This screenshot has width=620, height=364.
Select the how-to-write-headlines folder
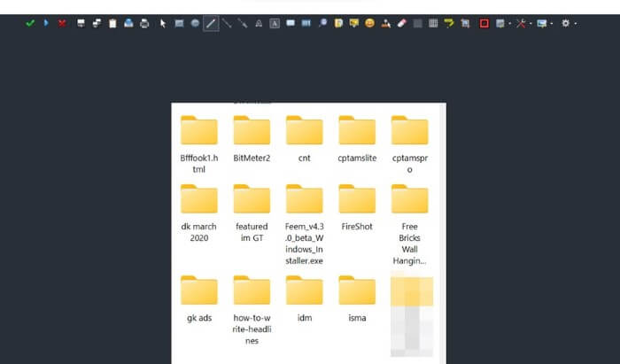pos(252,310)
